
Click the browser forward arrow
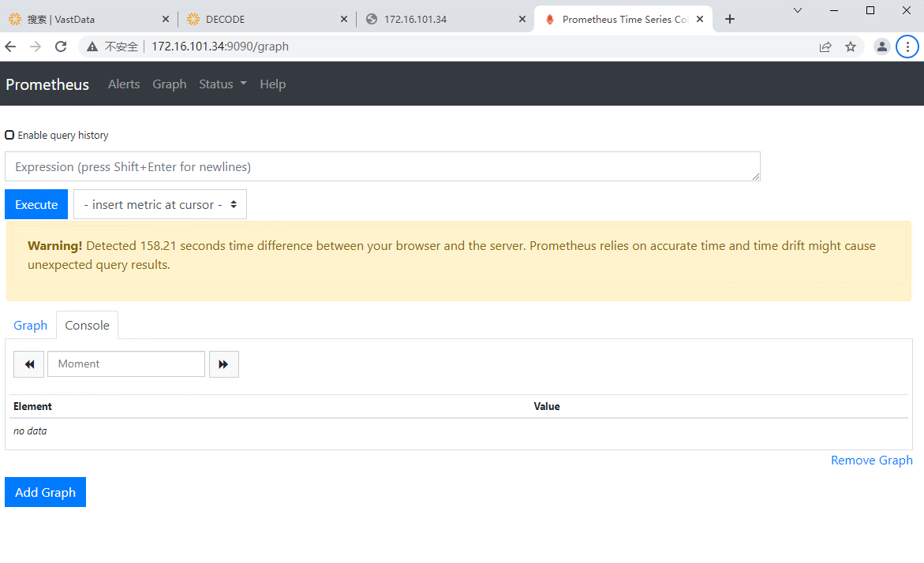pyautogui.click(x=36, y=47)
